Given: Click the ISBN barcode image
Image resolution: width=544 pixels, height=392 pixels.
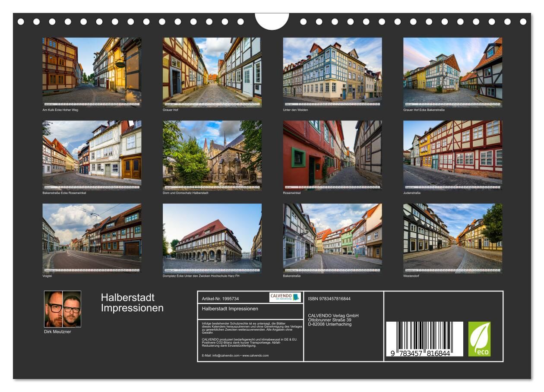Looking at the screenshot, I should (424, 339).
